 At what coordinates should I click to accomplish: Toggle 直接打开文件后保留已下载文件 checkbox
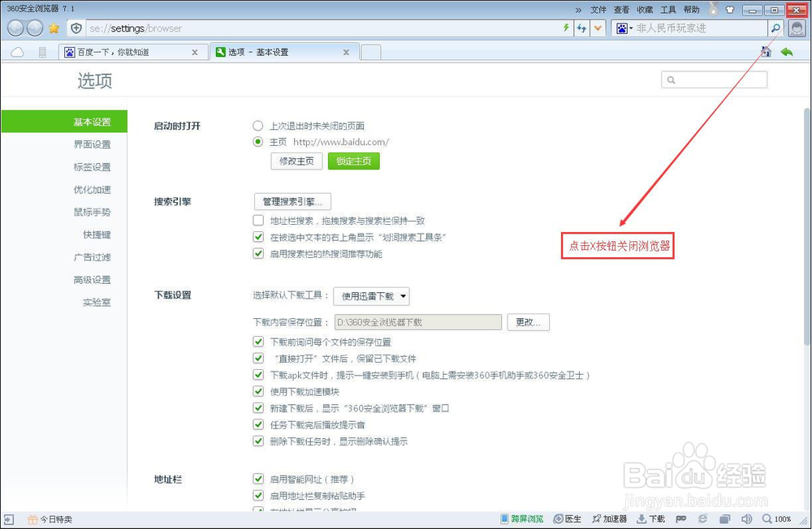[x=258, y=358]
